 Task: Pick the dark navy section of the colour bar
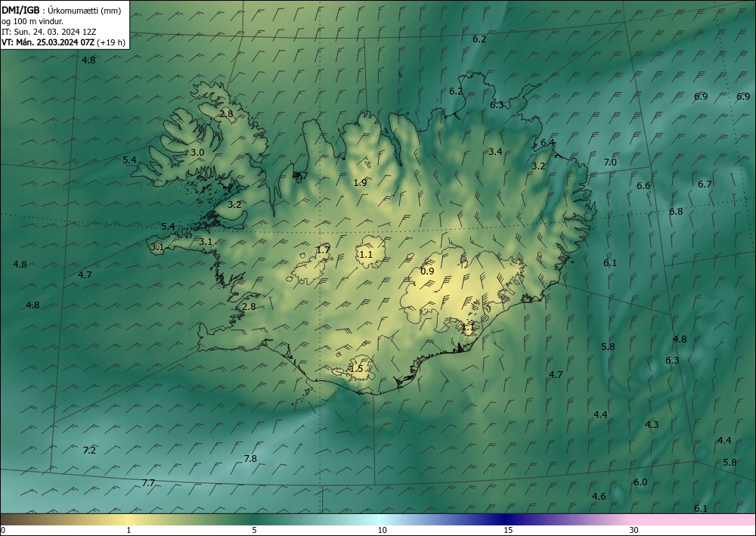[x=507, y=519]
